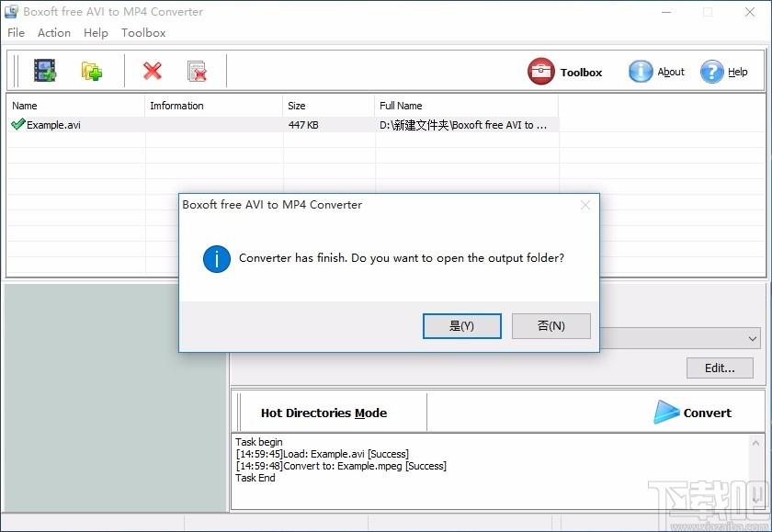The image size is (772, 532).
Task: Open the Help menu
Action: [96, 33]
